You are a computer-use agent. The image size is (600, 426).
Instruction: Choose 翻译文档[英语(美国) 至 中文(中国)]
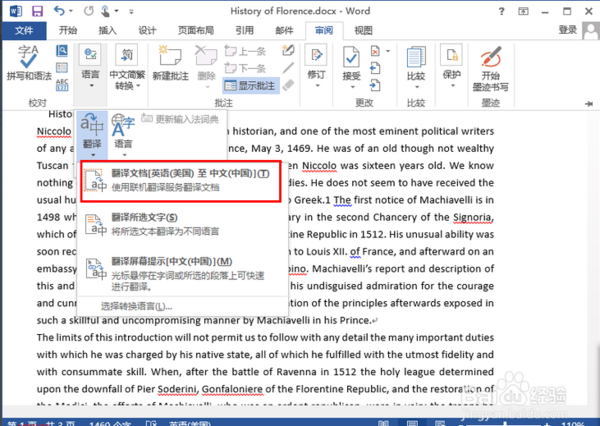181,181
